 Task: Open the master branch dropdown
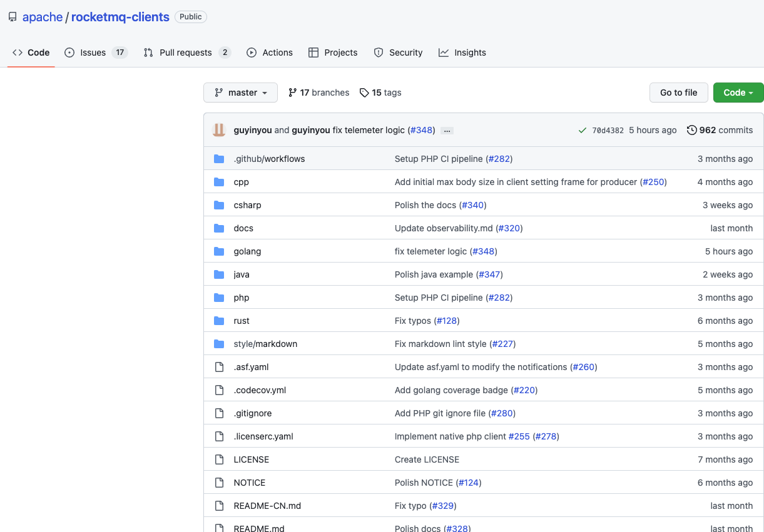tap(240, 93)
